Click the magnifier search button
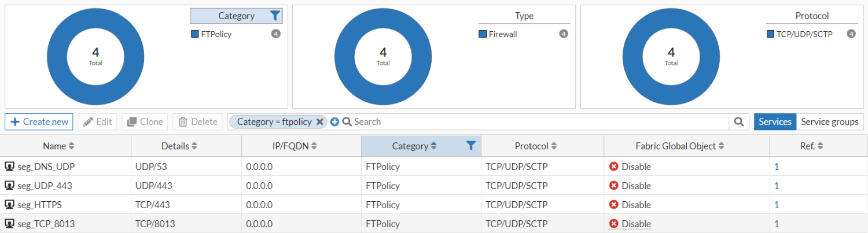The width and height of the screenshot is (868, 233). (738, 122)
